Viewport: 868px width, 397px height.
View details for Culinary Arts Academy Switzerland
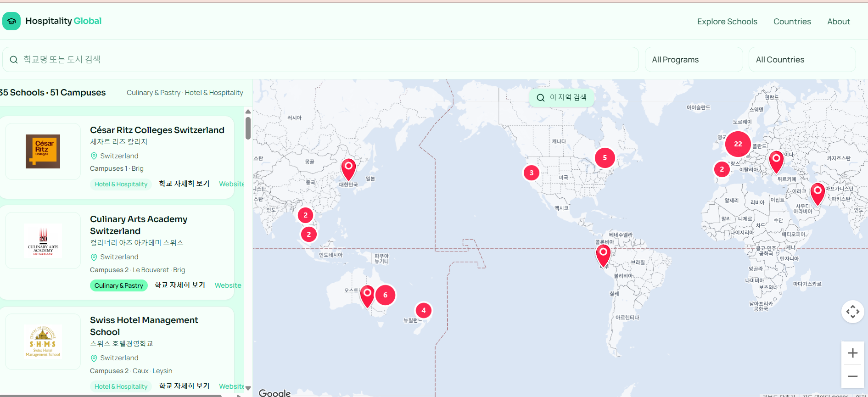click(180, 285)
